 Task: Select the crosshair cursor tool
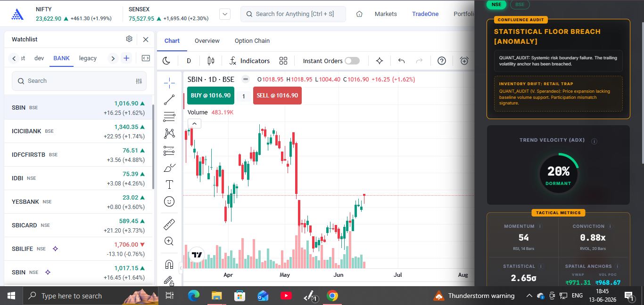click(x=169, y=83)
